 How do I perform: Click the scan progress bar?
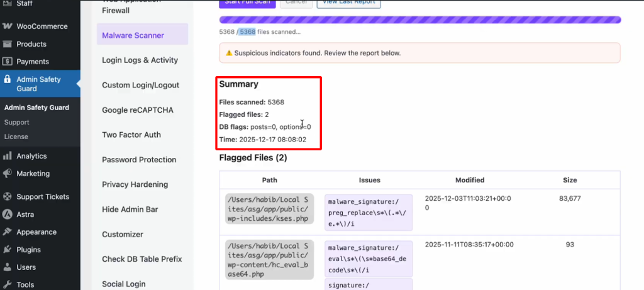(419, 20)
